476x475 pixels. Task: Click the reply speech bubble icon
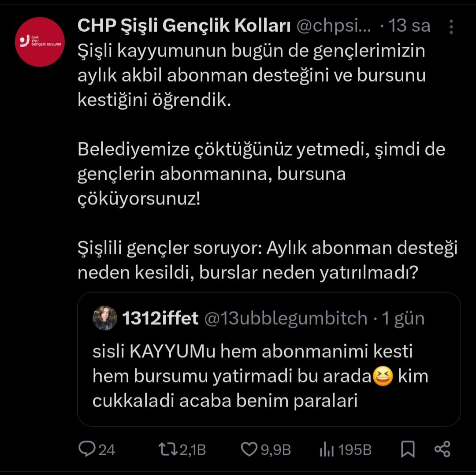click(86, 449)
